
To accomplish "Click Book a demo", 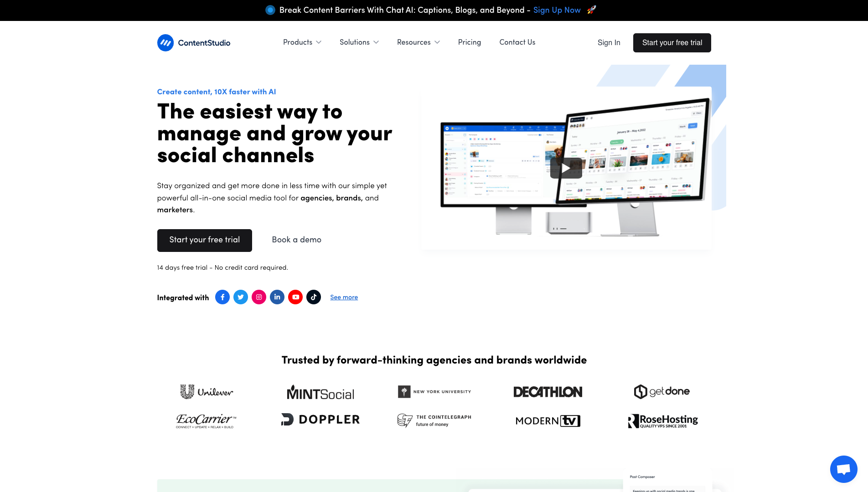I will point(297,240).
